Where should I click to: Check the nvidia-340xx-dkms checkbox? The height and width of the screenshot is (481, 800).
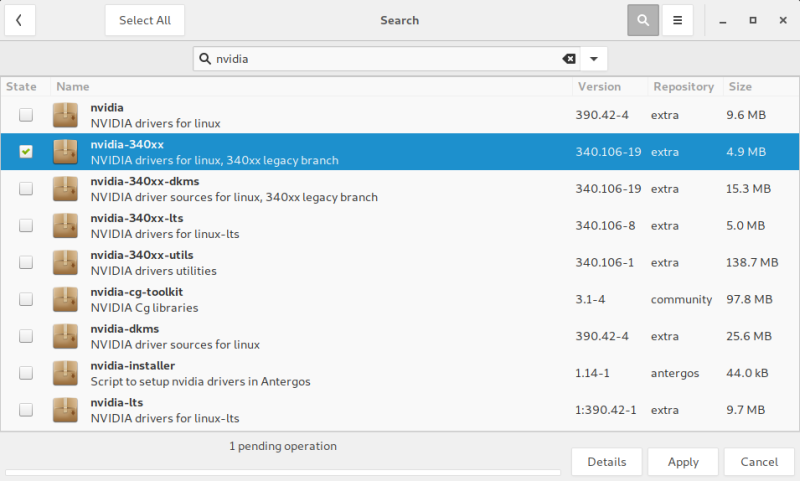26,189
